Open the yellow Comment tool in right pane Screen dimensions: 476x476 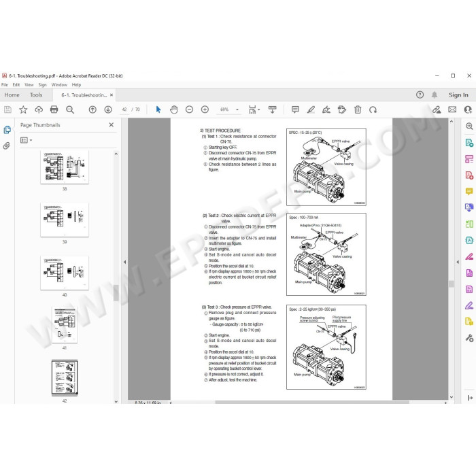(x=469, y=191)
